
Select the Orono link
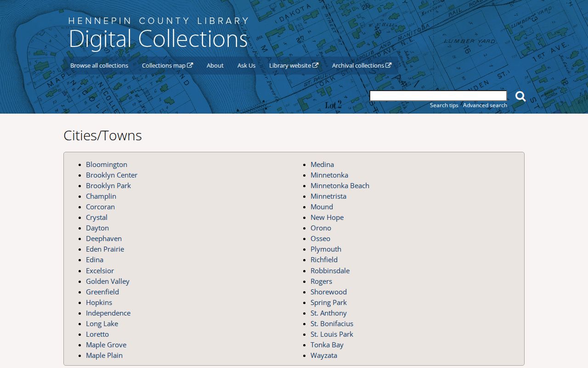[x=321, y=228]
